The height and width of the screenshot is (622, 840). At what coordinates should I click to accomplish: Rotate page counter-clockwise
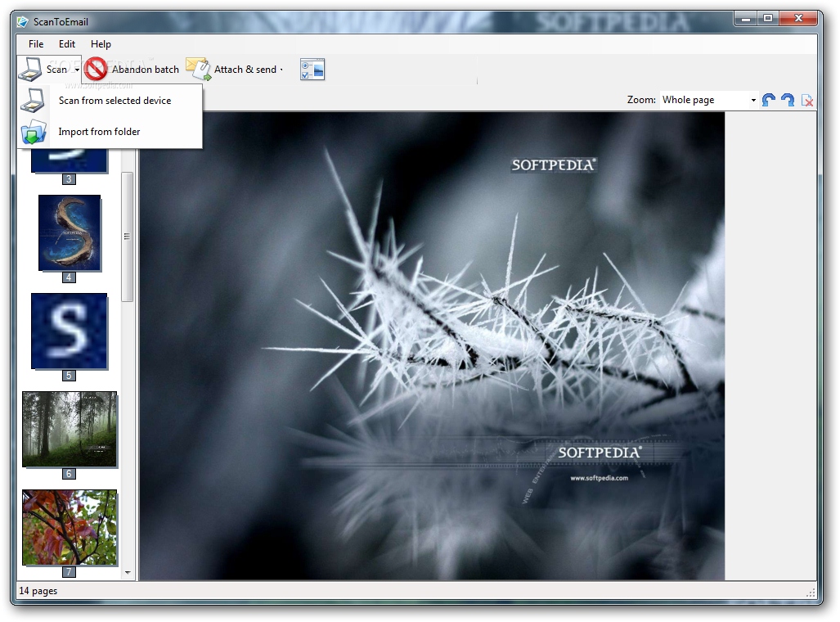769,100
